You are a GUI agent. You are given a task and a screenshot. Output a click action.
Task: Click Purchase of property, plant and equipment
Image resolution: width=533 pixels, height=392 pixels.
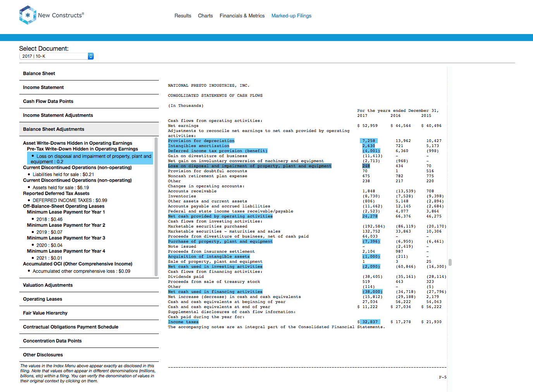[x=220, y=241]
